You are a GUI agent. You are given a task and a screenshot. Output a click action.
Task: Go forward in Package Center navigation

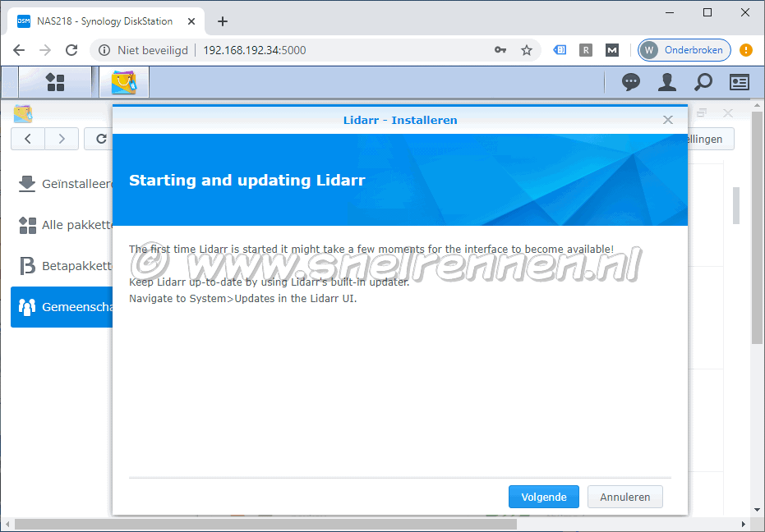[62, 139]
